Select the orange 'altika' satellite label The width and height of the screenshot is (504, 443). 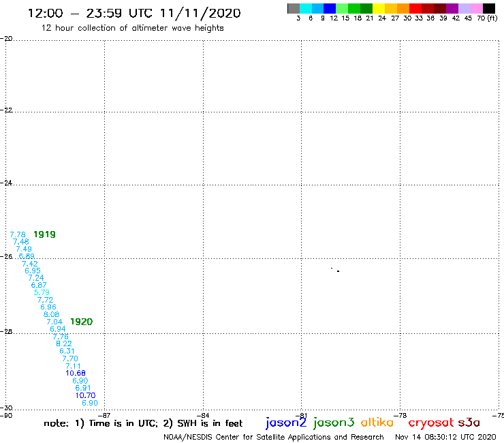377,423
